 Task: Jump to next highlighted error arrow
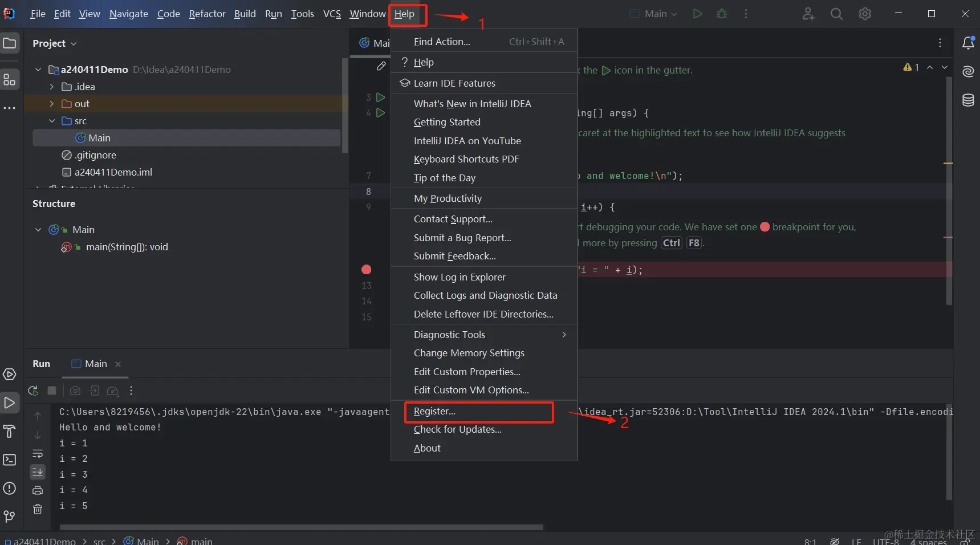tap(945, 67)
